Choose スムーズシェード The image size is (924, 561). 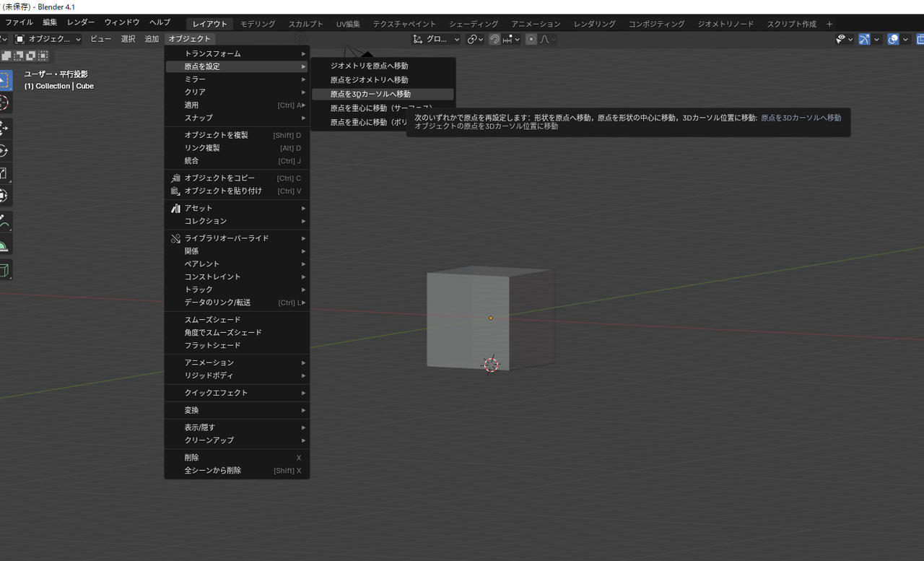point(237,320)
